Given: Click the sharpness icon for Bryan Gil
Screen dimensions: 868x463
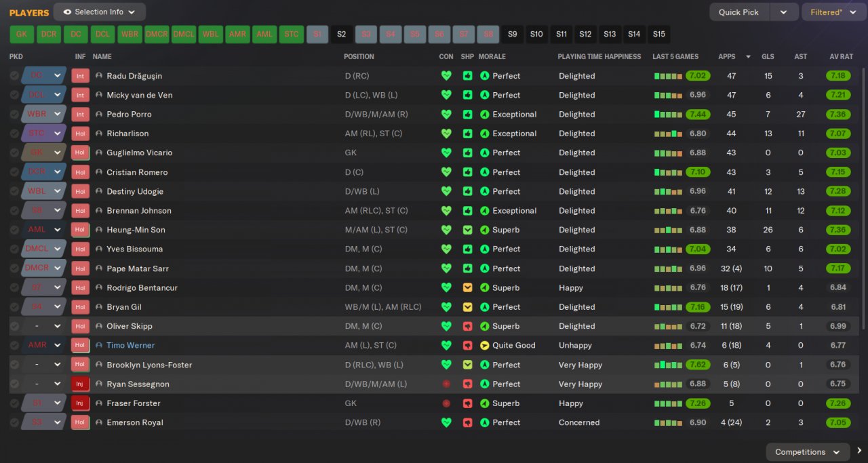Looking at the screenshot, I should coord(467,307).
